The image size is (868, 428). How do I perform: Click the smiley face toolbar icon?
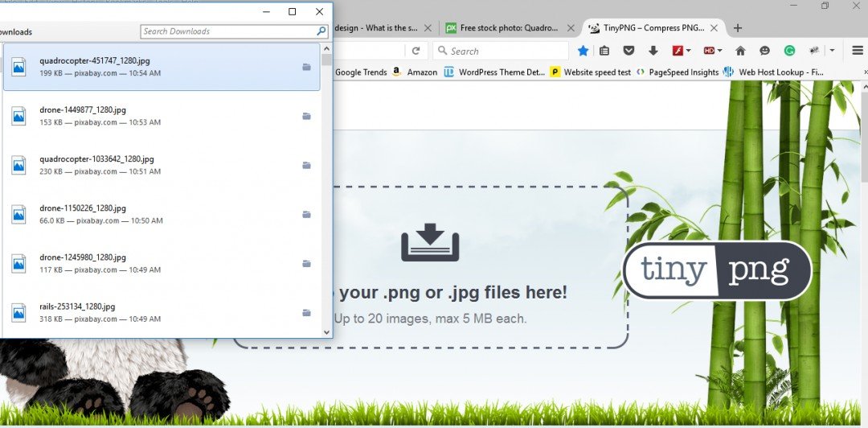(764, 51)
